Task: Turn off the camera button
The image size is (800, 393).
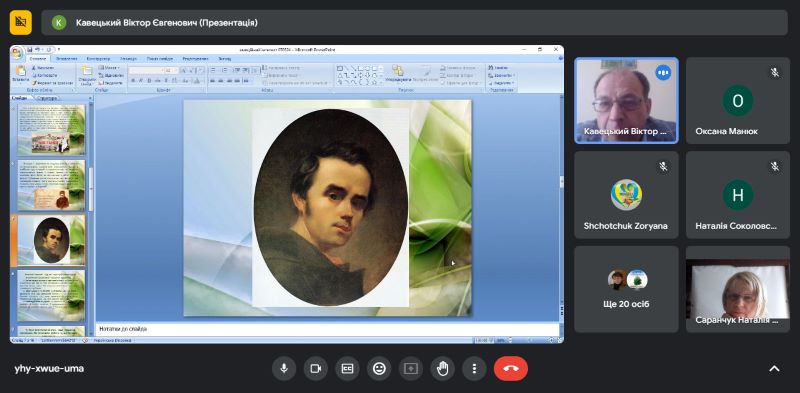Action: 316,369
